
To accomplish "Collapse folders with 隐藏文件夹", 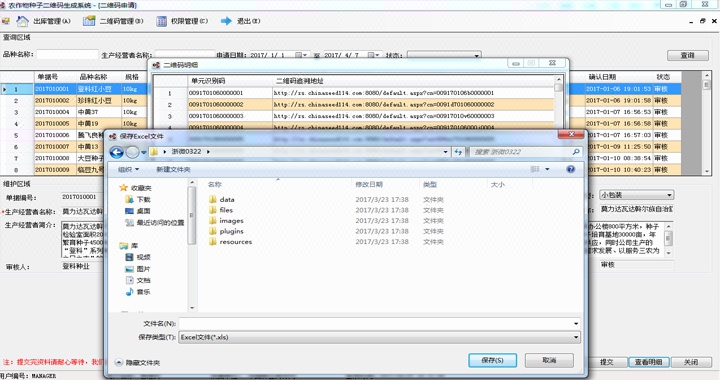I will coord(137,363).
